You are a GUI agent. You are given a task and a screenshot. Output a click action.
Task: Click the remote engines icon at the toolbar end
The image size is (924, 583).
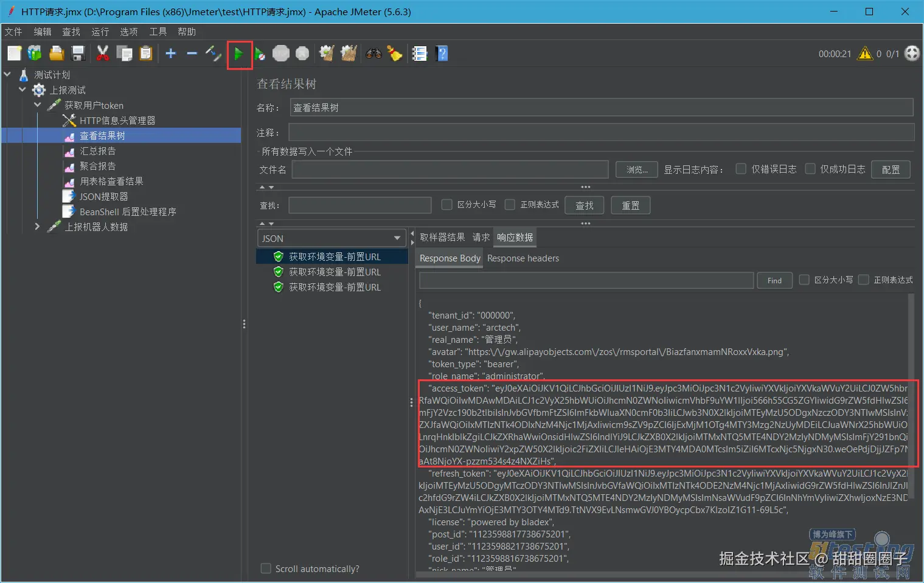click(x=912, y=53)
